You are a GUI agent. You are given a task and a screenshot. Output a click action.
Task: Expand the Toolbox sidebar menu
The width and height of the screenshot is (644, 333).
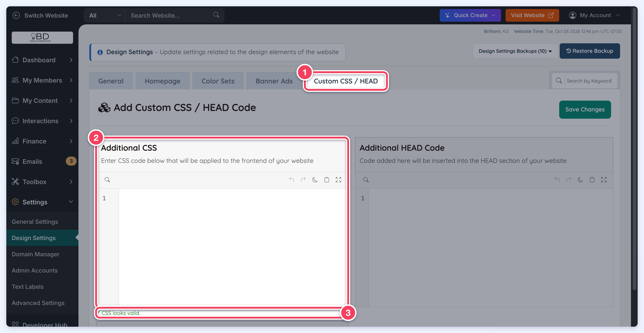[42, 181]
